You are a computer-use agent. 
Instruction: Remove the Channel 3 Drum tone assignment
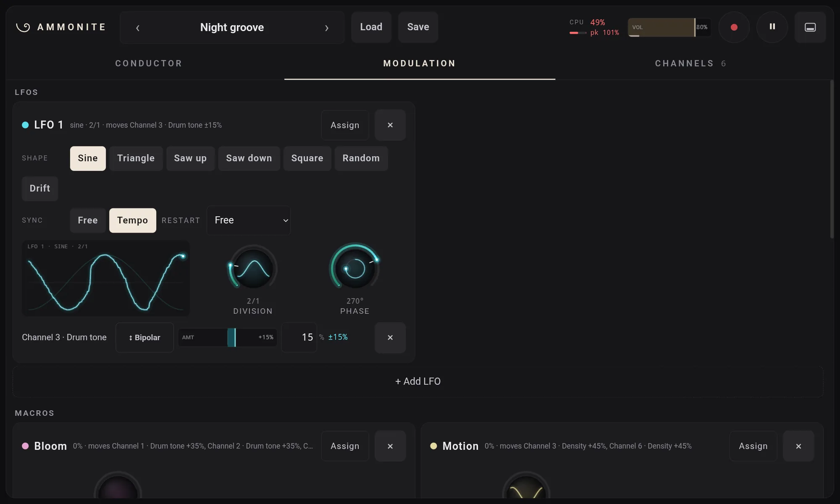(x=390, y=338)
